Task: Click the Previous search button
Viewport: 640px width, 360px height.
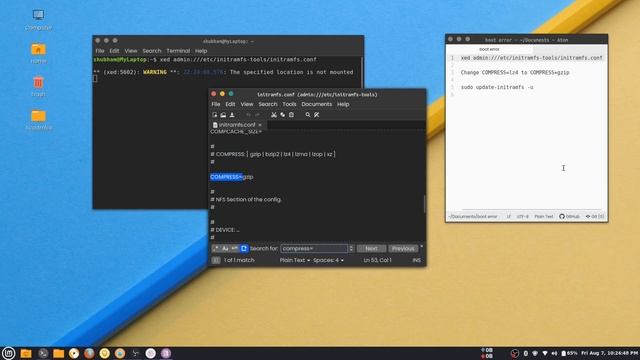Action: pyautogui.click(x=403, y=248)
